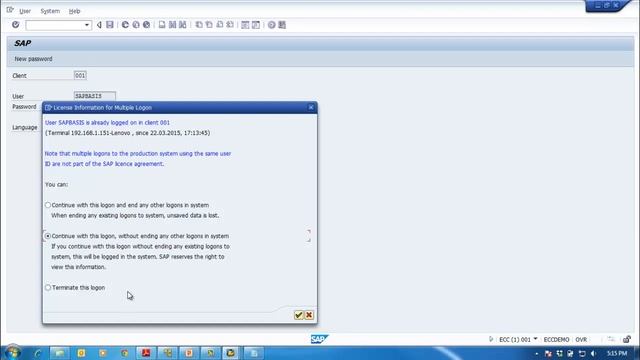Click the Last Page icon
640x360 pixels.
coord(230,25)
